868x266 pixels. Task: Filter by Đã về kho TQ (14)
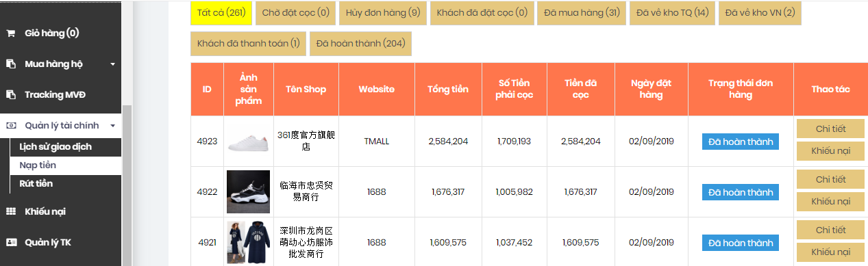point(673,12)
